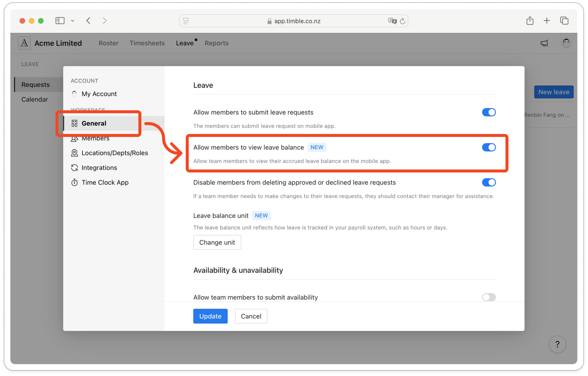The image size is (588, 376).
Task: Select the General settings item
Action: (x=114, y=124)
